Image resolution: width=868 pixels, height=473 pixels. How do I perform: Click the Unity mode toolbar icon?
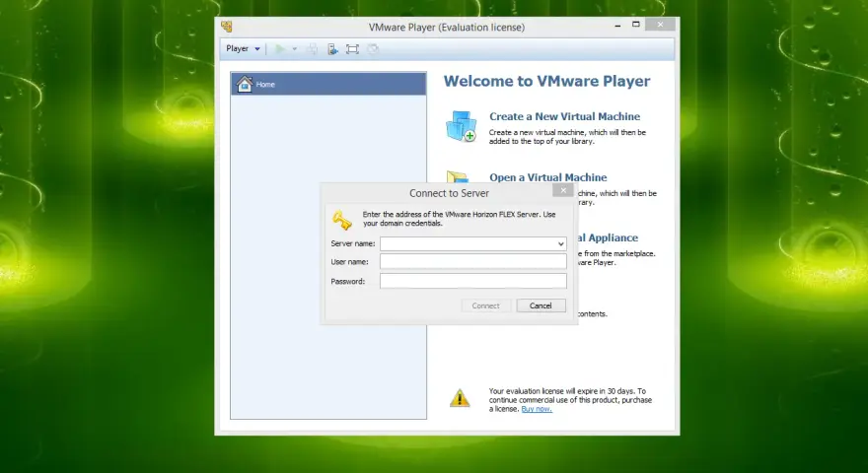pyautogui.click(x=373, y=49)
